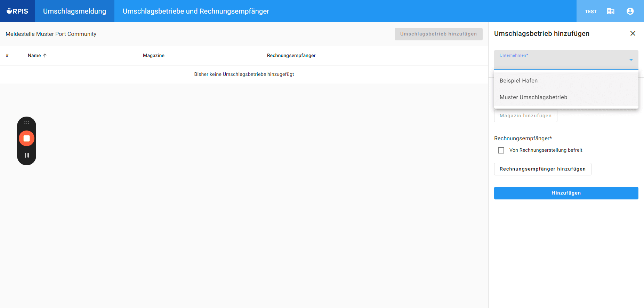Click Meldestelle Muster Port Community text

point(51,34)
